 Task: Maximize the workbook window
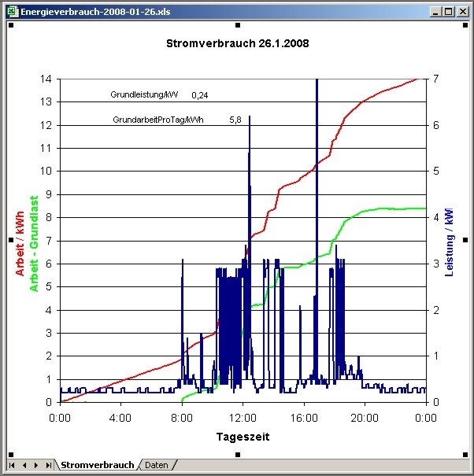pos(448,11)
